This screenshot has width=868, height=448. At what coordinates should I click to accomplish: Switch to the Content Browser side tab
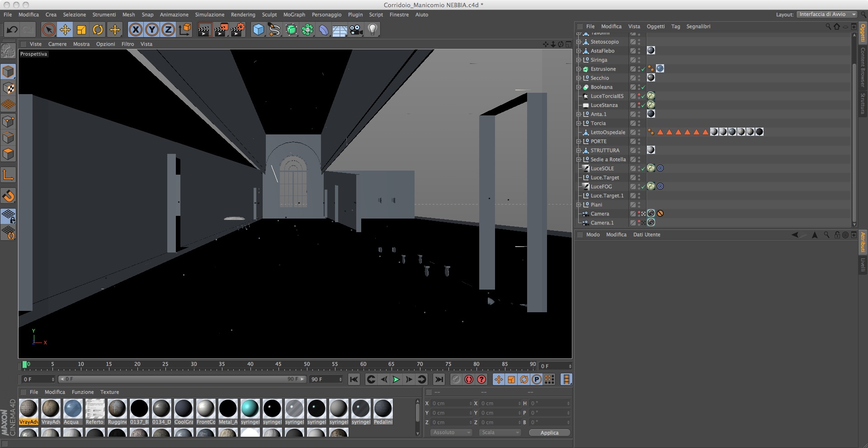[x=863, y=67]
